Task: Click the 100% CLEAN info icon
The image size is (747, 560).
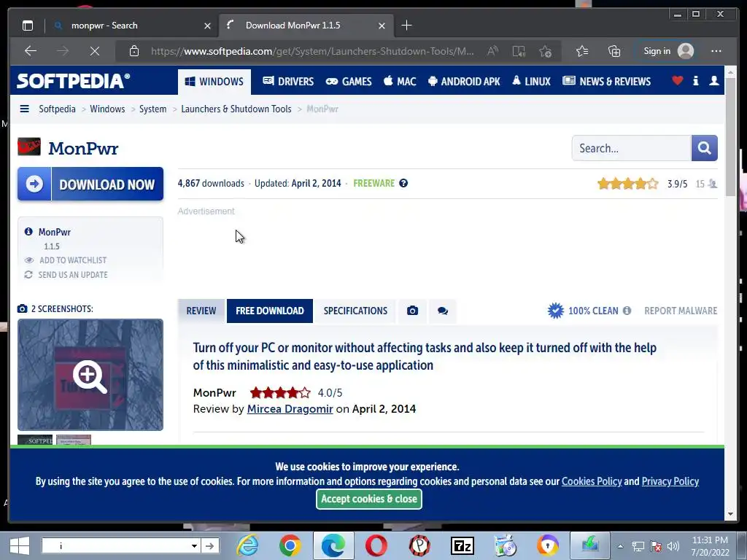Action: pyautogui.click(x=627, y=311)
